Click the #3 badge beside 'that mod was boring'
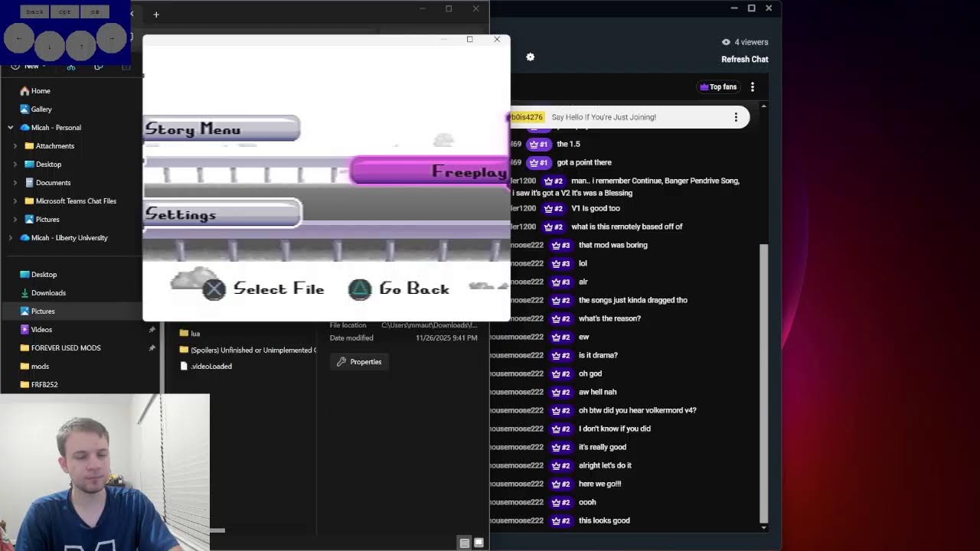 560,245
